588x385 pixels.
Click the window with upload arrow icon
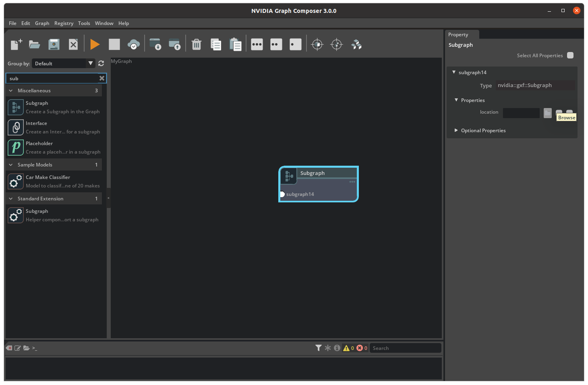175,44
